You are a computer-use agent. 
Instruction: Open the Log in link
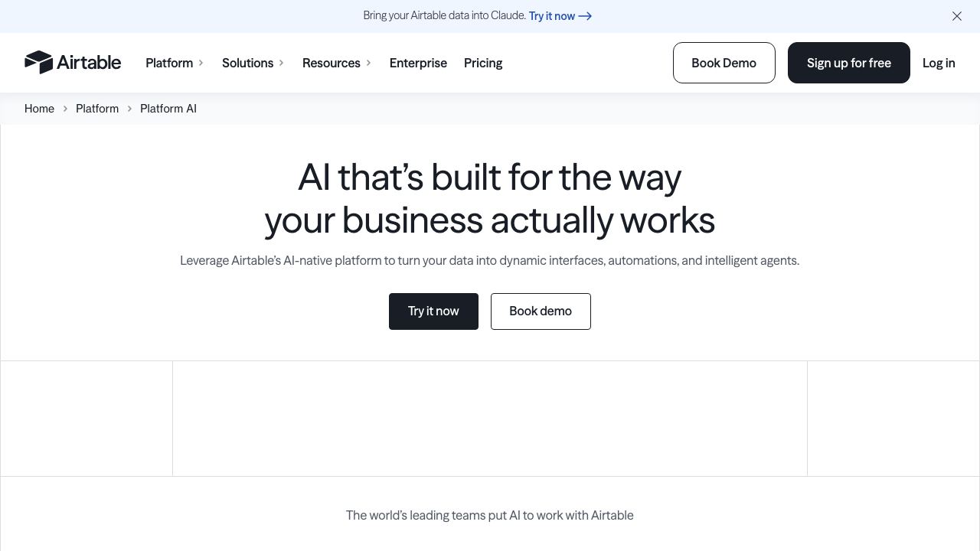point(939,63)
